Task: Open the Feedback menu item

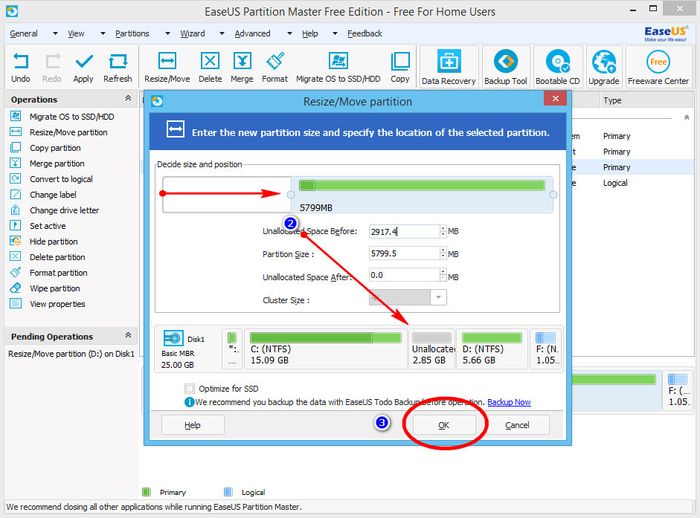Action: pyautogui.click(x=365, y=33)
